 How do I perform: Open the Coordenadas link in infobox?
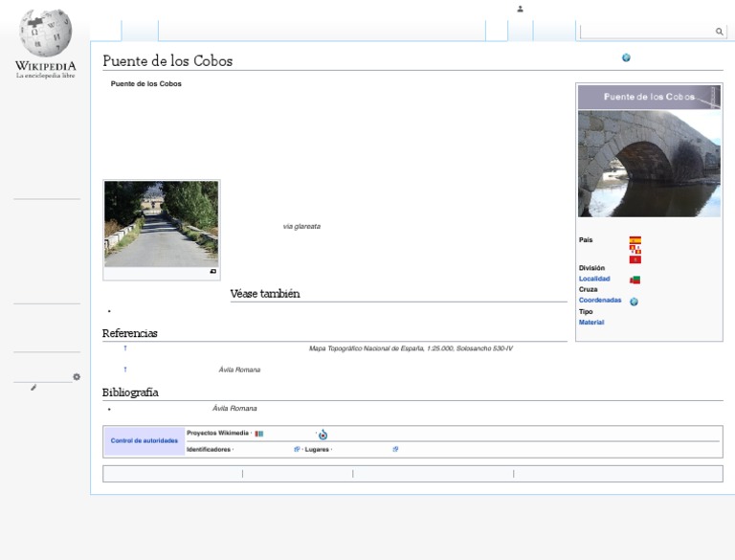click(599, 300)
